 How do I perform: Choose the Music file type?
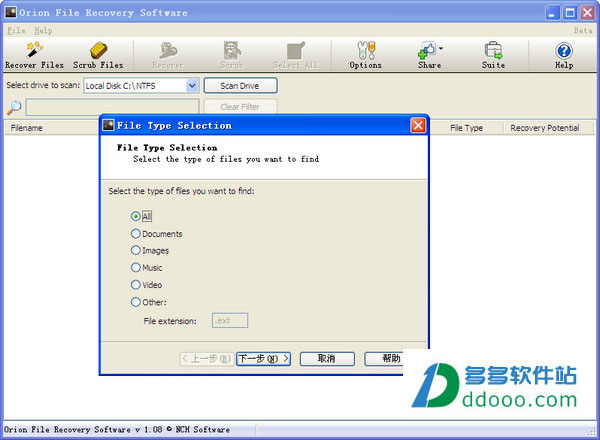pyautogui.click(x=146, y=267)
